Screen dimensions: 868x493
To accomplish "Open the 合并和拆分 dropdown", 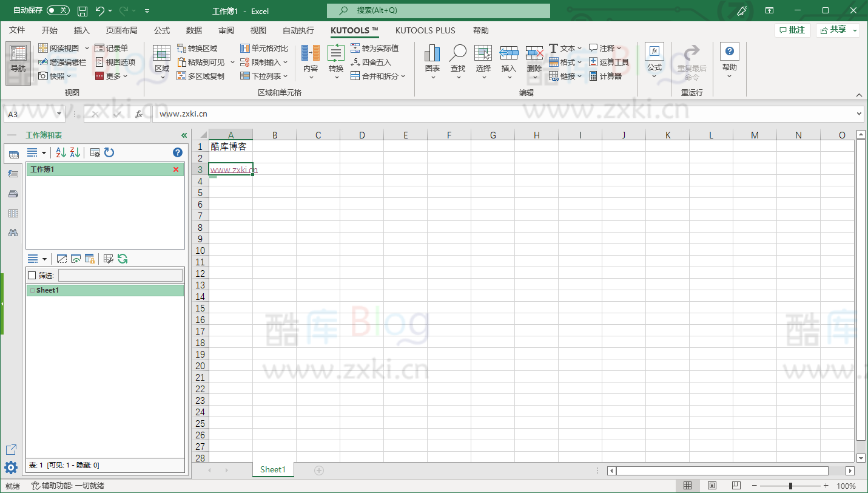I will click(x=403, y=75).
